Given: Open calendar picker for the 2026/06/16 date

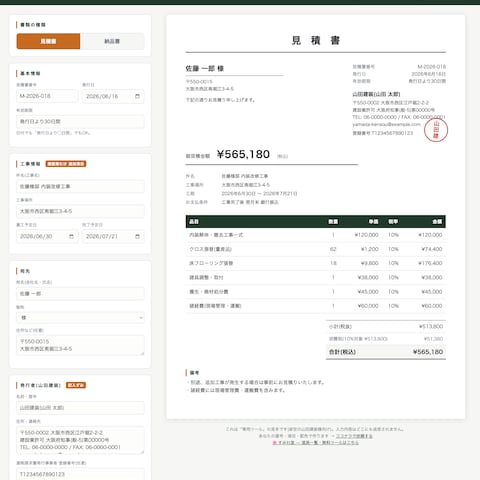Looking at the screenshot, I should (x=137, y=96).
